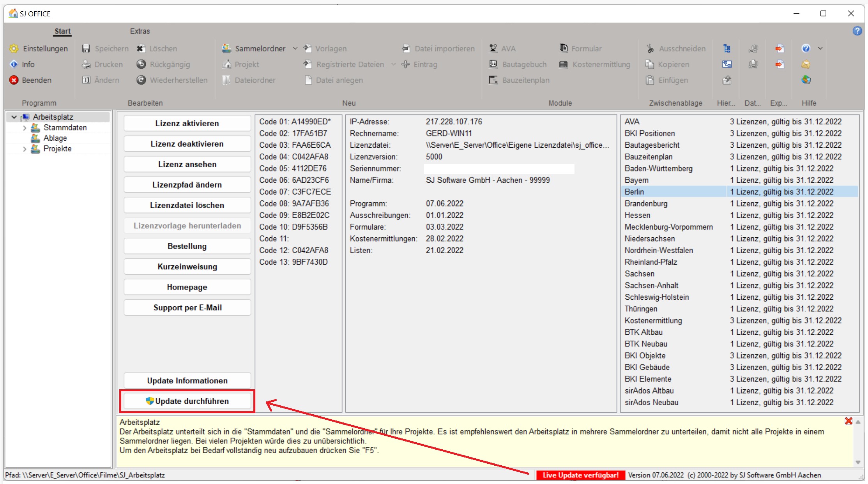This screenshot has width=868, height=484.
Task: Click the Lizenz aktivieren button
Action: pos(187,123)
